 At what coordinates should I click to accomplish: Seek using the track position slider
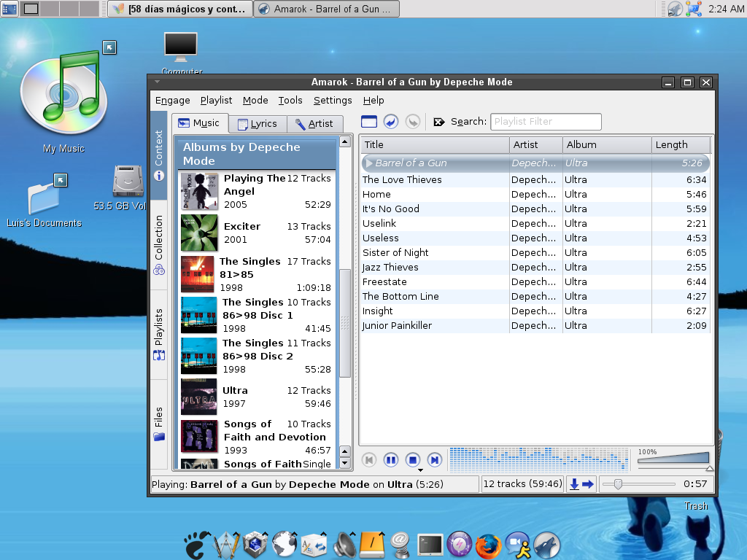click(x=639, y=484)
